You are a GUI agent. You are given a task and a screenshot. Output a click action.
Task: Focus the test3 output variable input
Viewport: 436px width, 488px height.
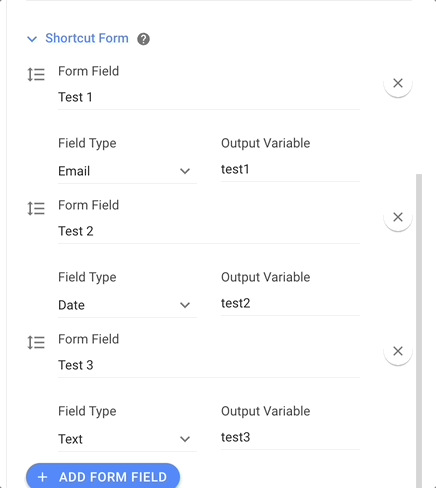tap(290, 437)
